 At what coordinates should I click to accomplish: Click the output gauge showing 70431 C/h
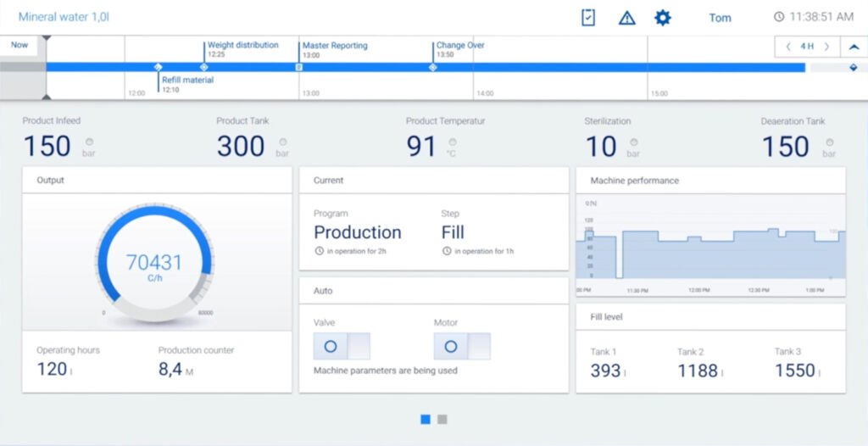pyautogui.click(x=154, y=263)
